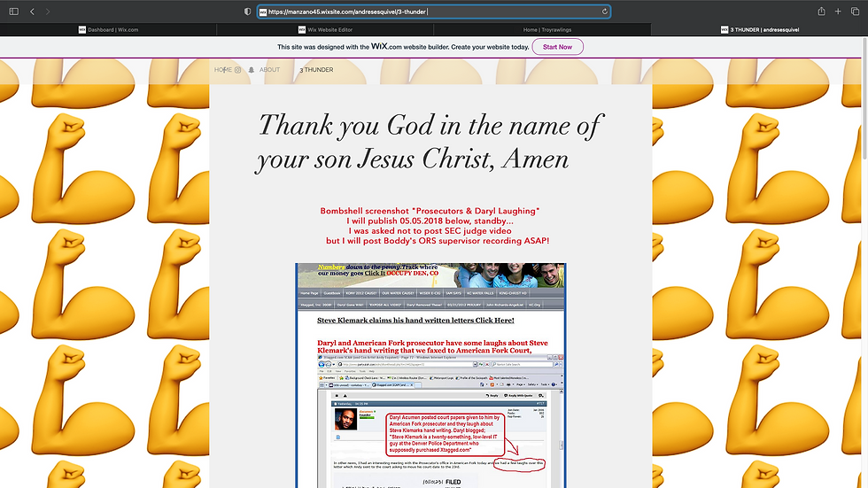Click 'Steve Klemark claims his hand written letters' link
868x488 pixels.
tap(415, 321)
